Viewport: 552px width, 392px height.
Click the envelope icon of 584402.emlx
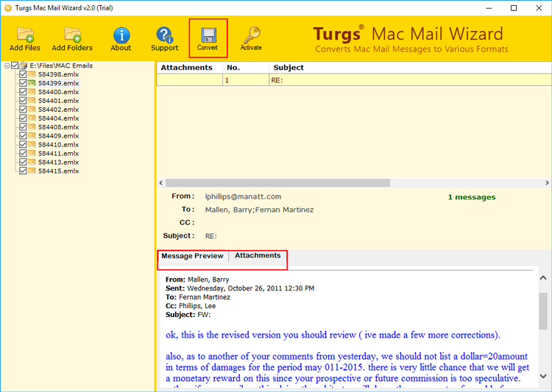point(32,110)
